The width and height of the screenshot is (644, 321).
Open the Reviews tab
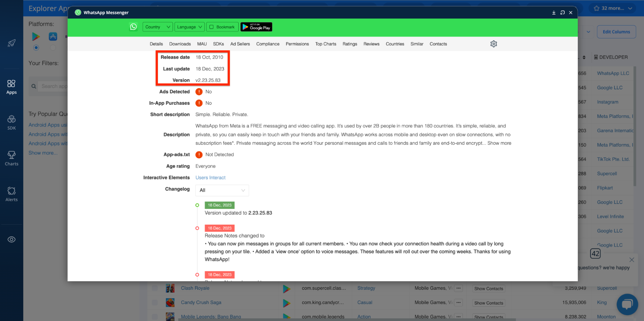(371, 44)
